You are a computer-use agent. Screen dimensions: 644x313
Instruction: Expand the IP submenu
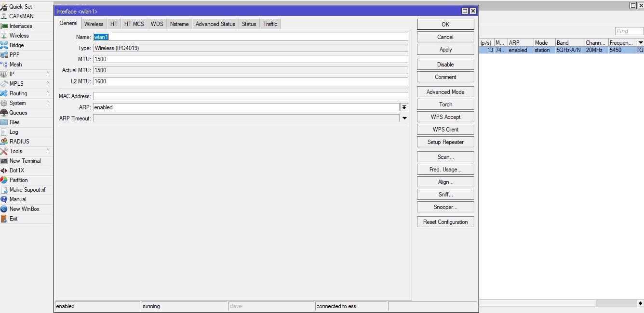(x=12, y=74)
